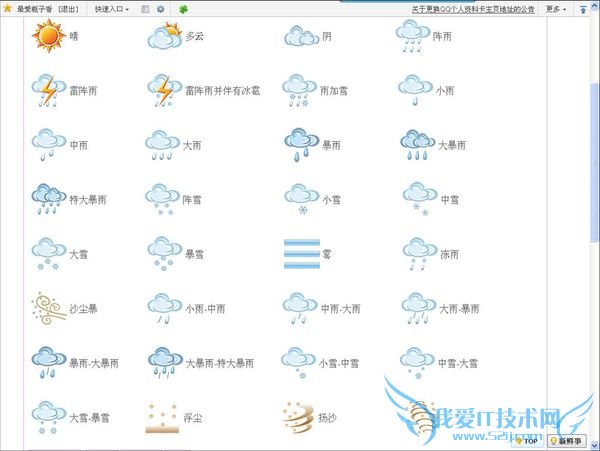Click the light snow (小雪) icon

point(302,199)
